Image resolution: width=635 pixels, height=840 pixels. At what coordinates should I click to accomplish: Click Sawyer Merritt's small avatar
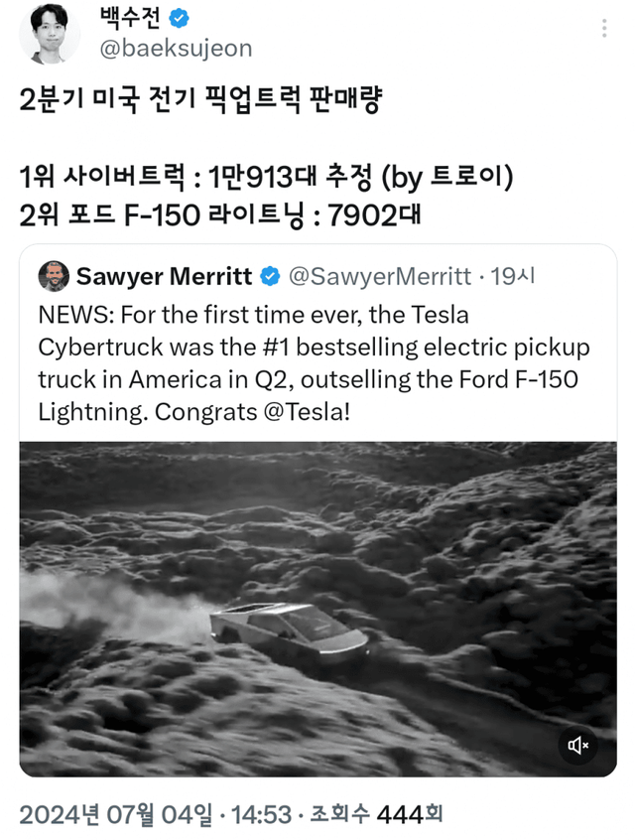[53, 275]
